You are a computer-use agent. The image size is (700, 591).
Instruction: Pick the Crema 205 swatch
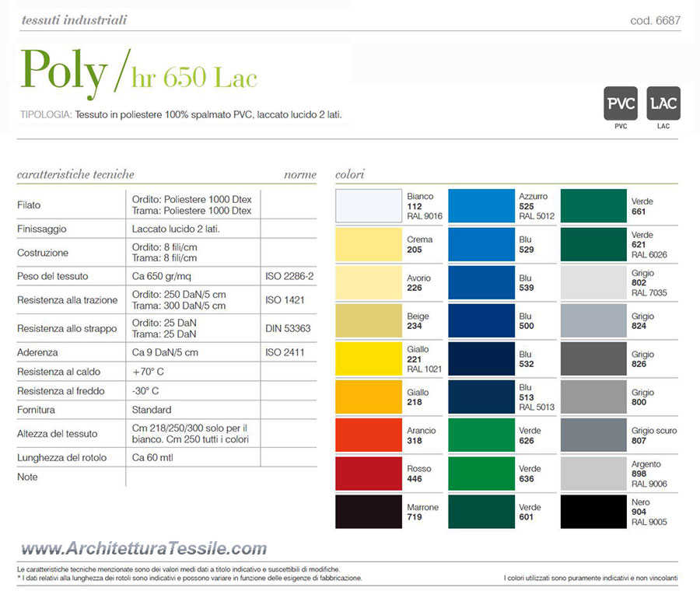(x=369, y=245)
